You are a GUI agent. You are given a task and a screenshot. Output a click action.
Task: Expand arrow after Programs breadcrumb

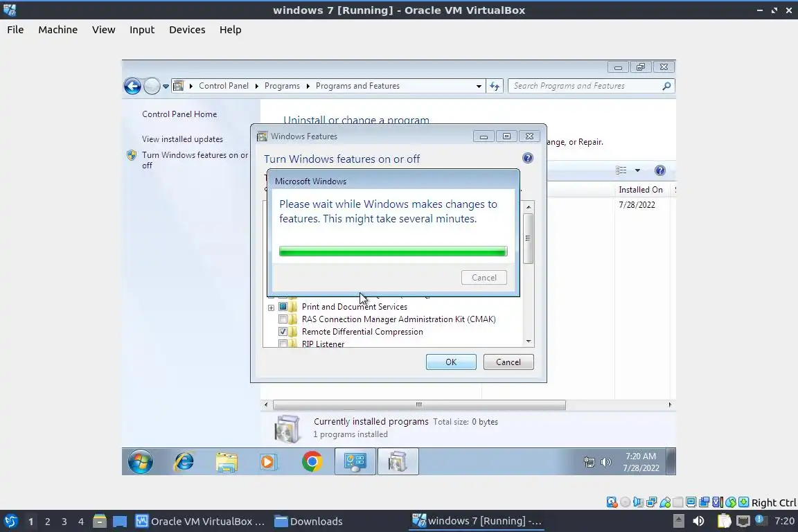308,86
